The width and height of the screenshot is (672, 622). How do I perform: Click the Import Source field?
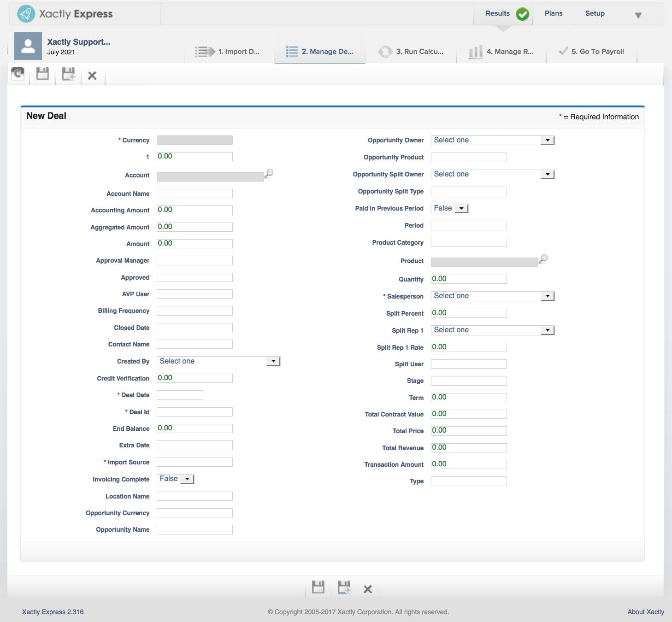click(195, 462)
